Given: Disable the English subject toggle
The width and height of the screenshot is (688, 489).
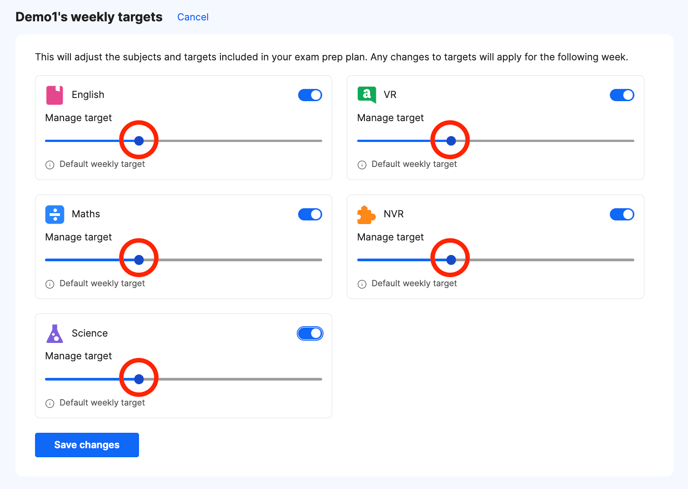Looking at the screenshot, I should [310, 95].
